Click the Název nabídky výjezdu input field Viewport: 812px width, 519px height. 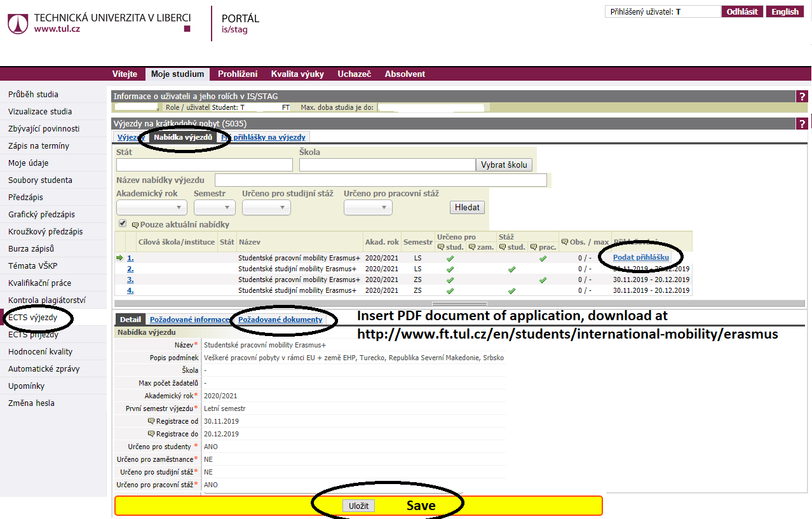tap(381, 180)
